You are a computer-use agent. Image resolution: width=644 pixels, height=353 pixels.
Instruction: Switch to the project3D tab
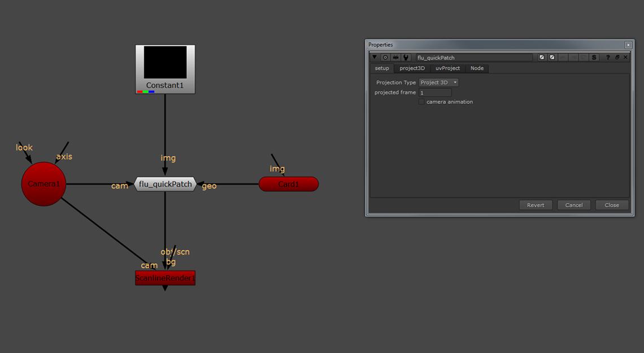[x=412, y=68]
